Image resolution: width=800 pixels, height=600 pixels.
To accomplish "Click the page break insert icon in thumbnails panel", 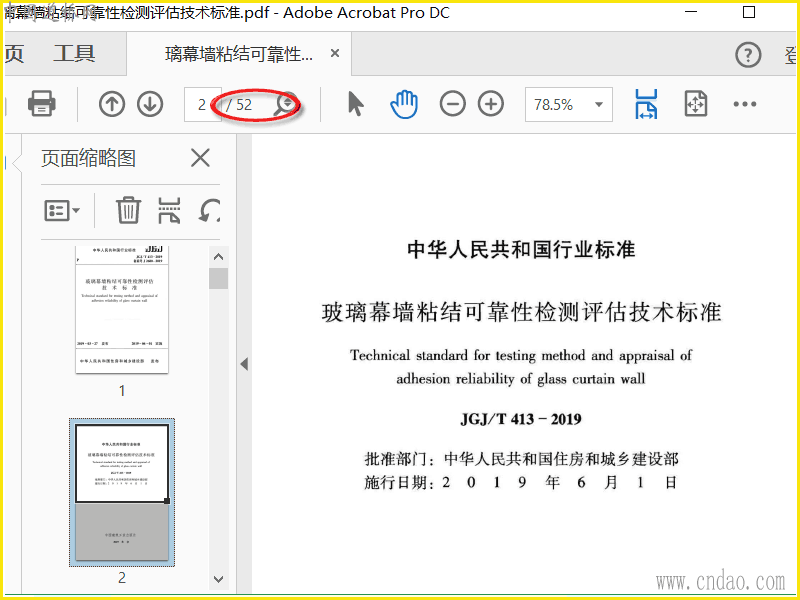I will click(169, 210).
